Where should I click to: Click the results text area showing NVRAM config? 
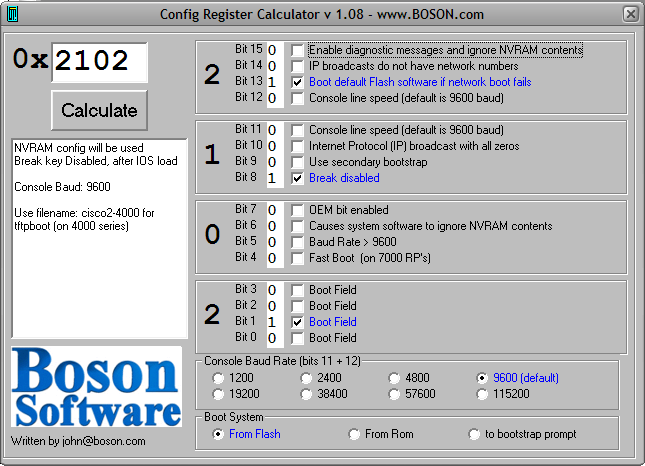[100, 239]
